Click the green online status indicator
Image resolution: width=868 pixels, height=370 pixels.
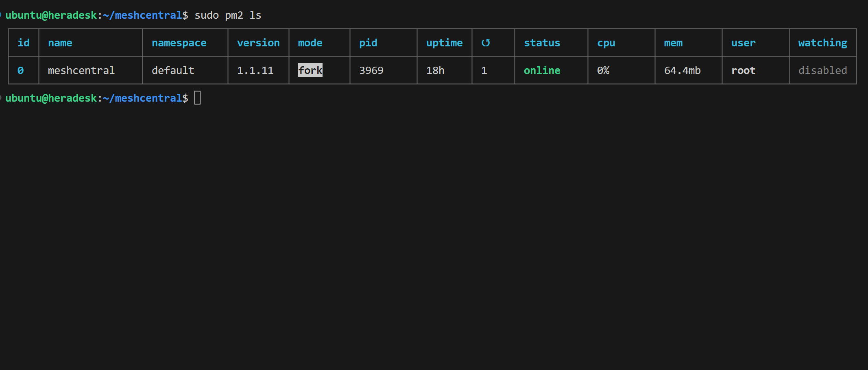[x=542, y=70]
